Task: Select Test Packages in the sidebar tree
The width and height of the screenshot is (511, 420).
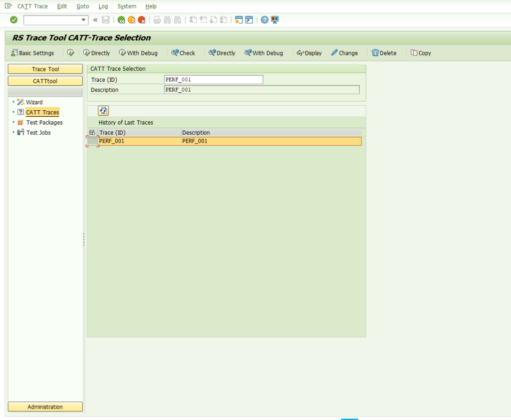Action: pos(44,123)
